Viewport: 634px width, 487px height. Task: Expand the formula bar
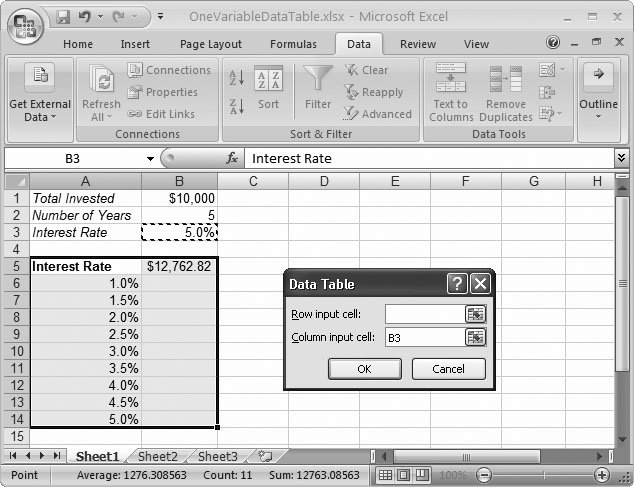[621, 158]
